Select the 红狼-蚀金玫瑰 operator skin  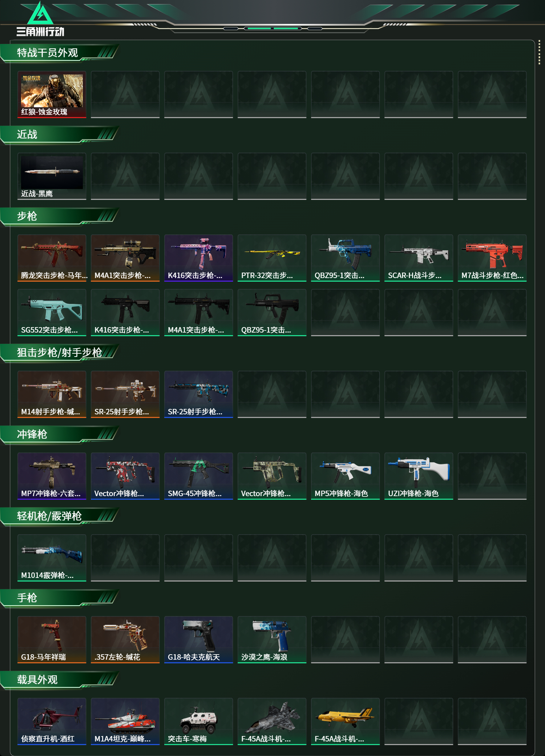[52, 94]
